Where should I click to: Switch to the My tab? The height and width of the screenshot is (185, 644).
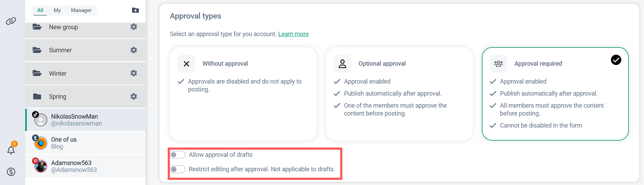point(57,10)
